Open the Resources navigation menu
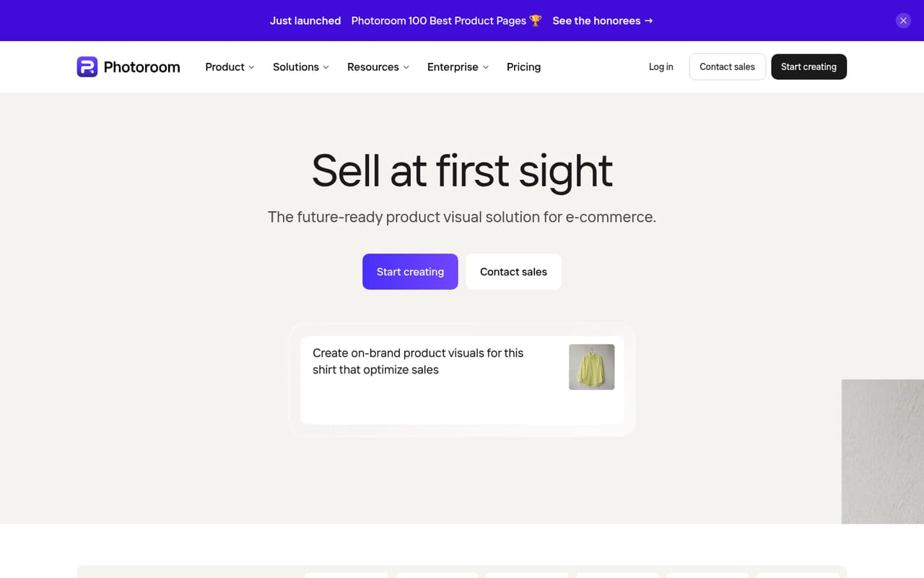Viewport: 924px width, 578px height. point(378,67)
